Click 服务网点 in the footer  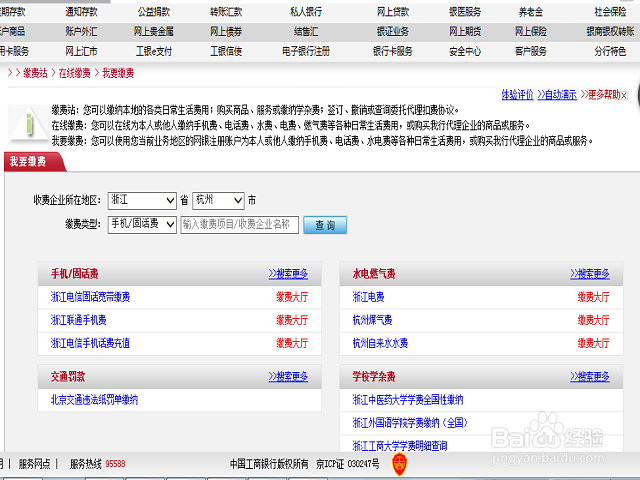click(34, 464)
